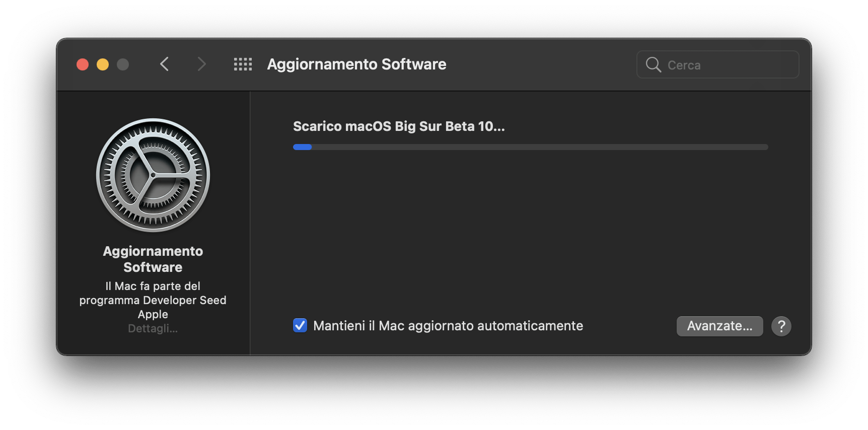868x430 pixels.
Task: Click the "Scarico macOS Big Sur Beta 10..." status text
Action: [399, 126]
